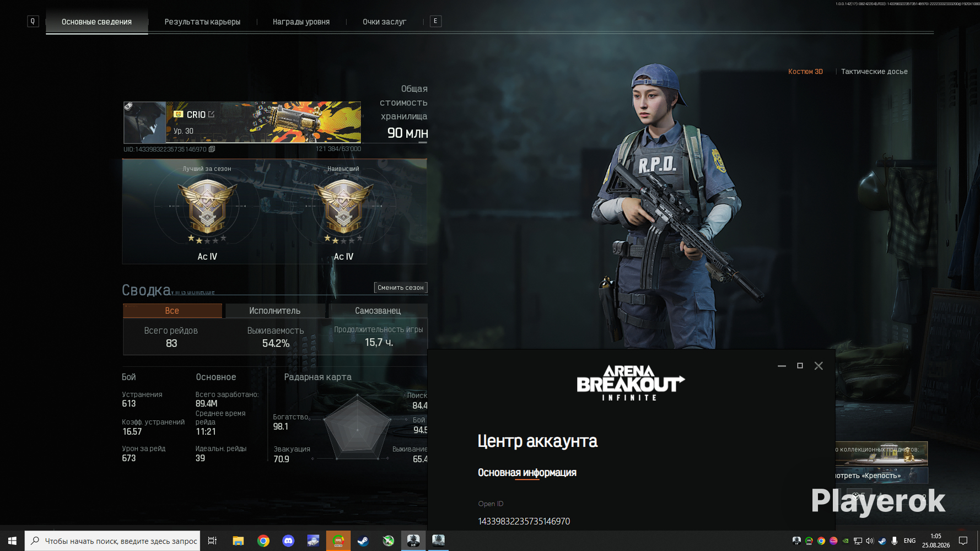Open the network tray icon
The height and width of the screenshot is (551, 980).
858,541
